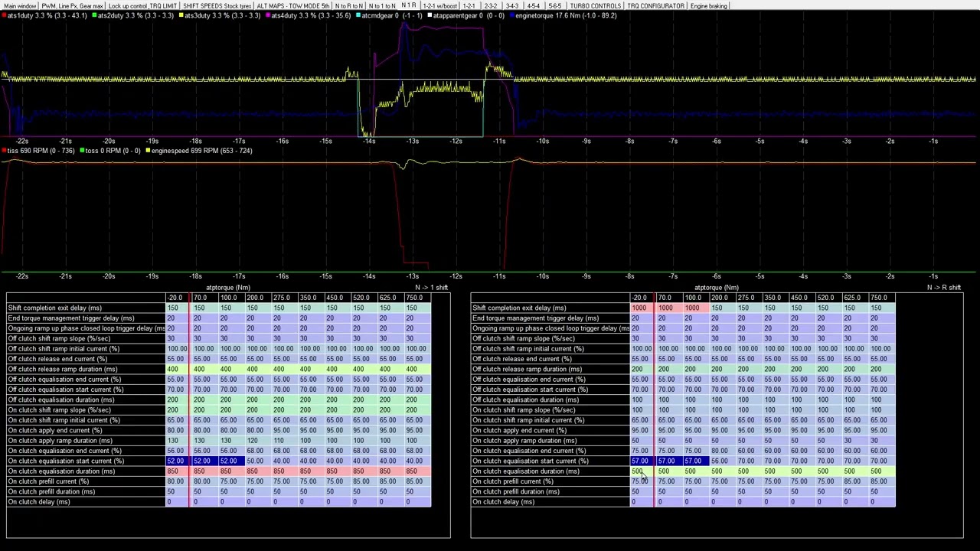980x551 pixels.
Task: Click the red tiss RPM legend marker
Action: coord(5,151)
